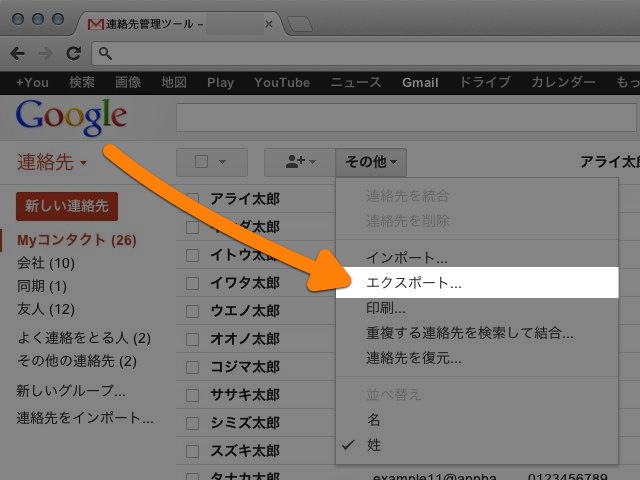The height and width of the screenshot is (480, 640).
Task: Open contact アライ太郎
Action: (245, 199)
